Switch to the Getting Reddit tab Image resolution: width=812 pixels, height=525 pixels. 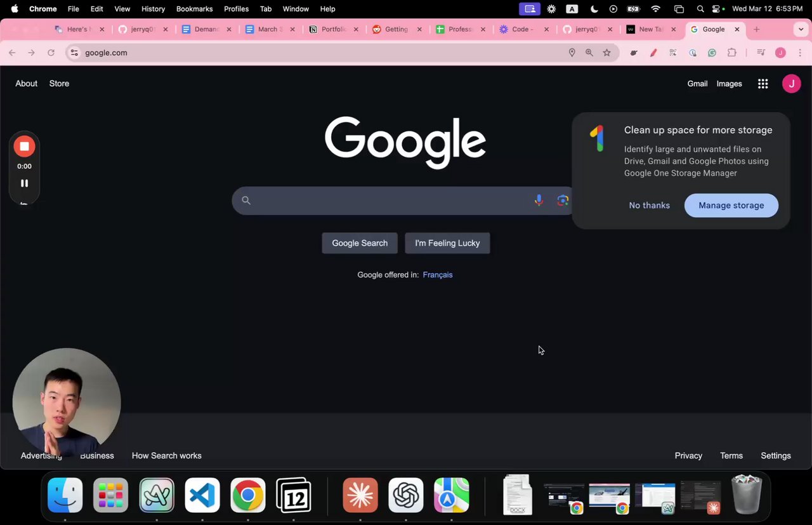pyautogui.click(x=397, y=29)
